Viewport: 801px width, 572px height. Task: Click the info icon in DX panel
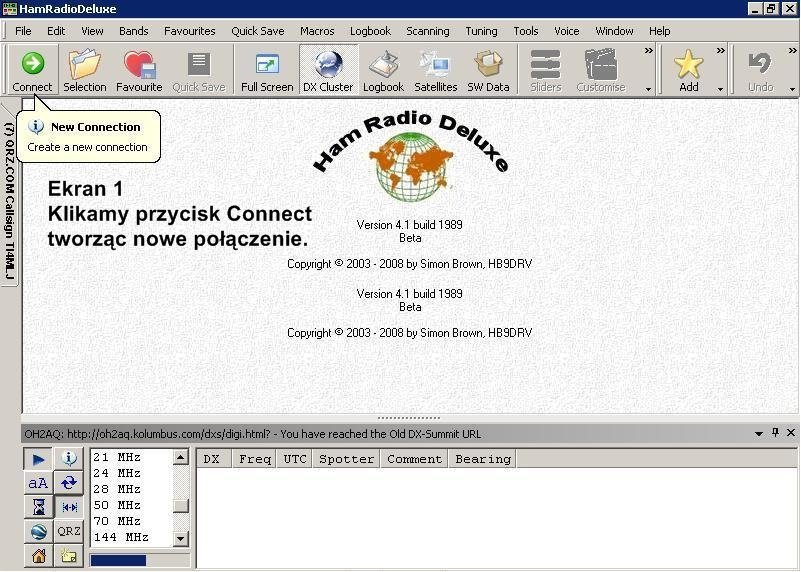click(69, 459)
